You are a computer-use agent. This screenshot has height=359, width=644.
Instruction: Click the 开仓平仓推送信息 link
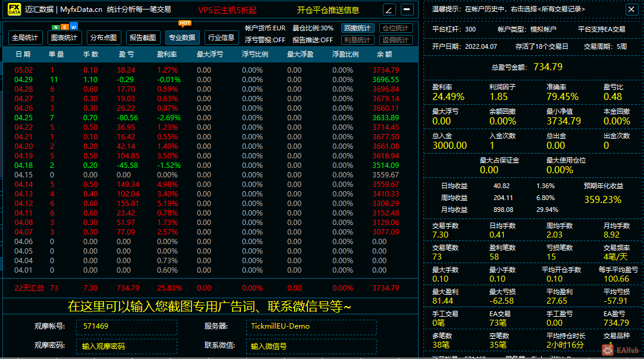point(328,10)
